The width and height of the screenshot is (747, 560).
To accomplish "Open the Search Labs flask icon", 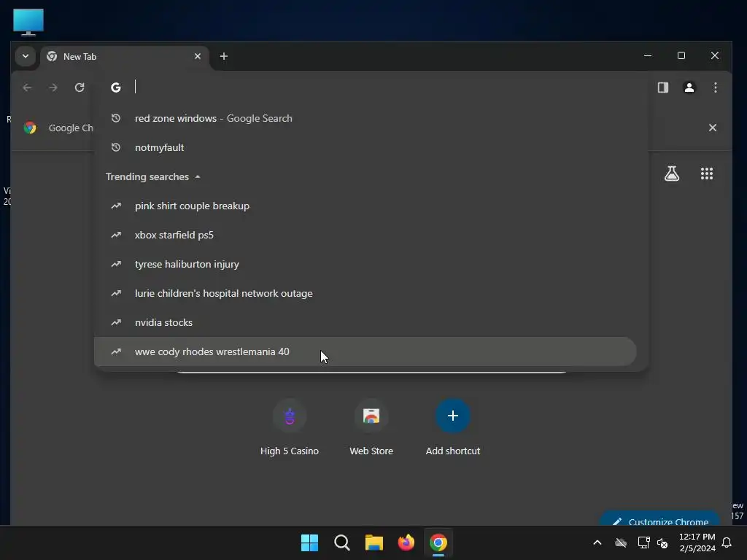I will coord(672,174).
